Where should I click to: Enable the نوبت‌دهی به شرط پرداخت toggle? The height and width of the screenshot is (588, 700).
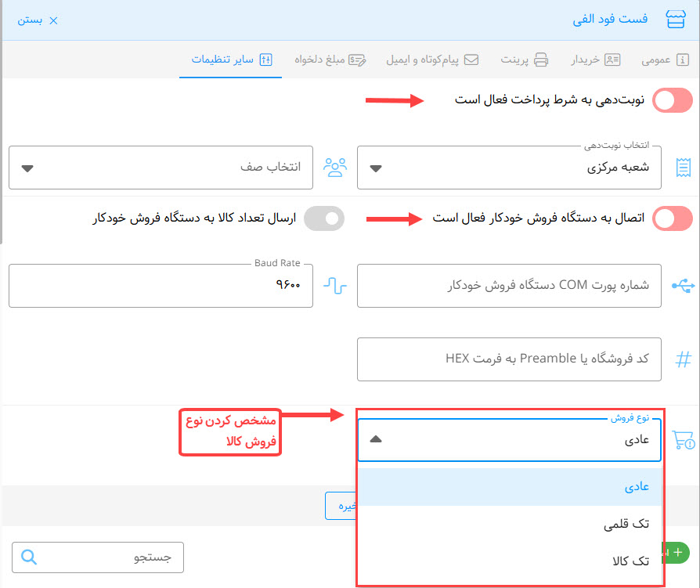(x=673, y=101)
